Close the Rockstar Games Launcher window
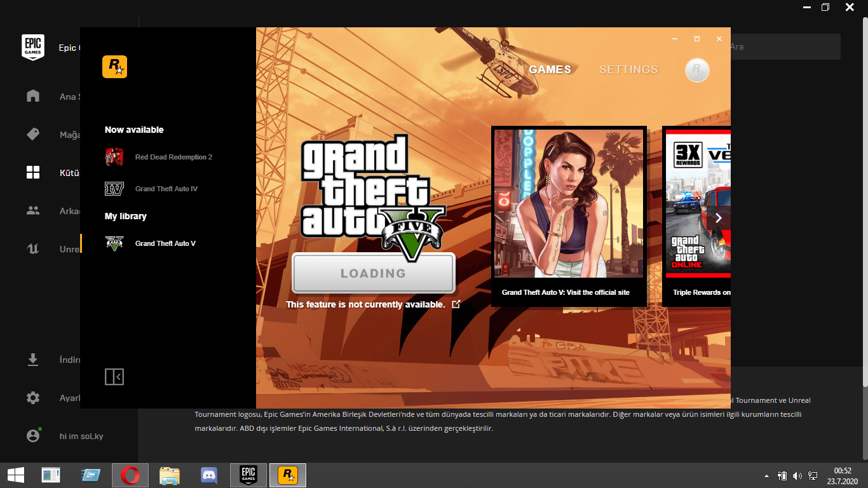Image resolution: width=868 pixels, height=488 pixels. click(719, 39)
